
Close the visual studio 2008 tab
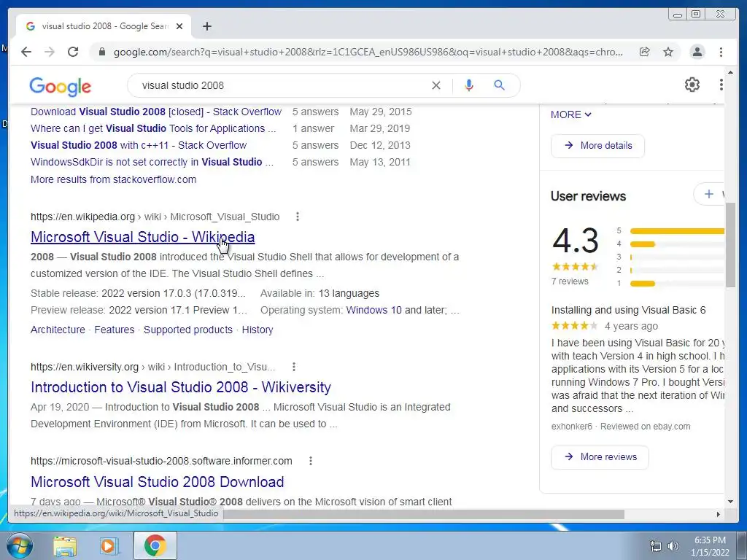pyautogui.click(x=179, y=26)
